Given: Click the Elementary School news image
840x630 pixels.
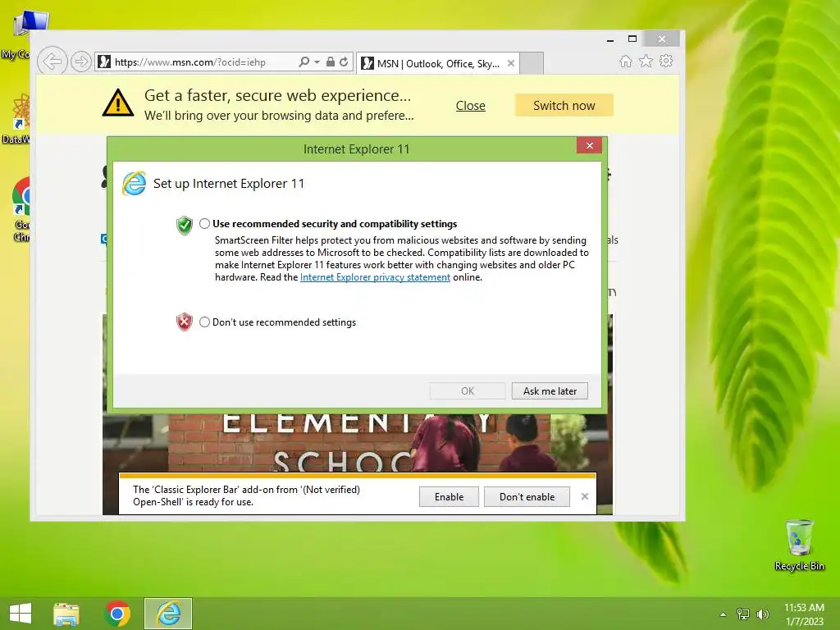Looking at the screenshot, I should pyautogui.click(x=358, y=444).
